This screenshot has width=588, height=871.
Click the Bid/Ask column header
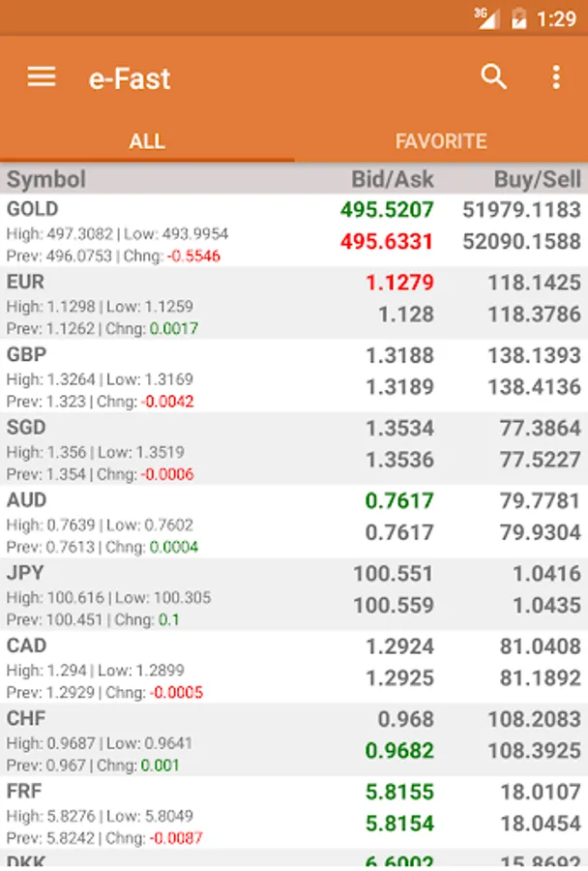[x=392, y=179]
